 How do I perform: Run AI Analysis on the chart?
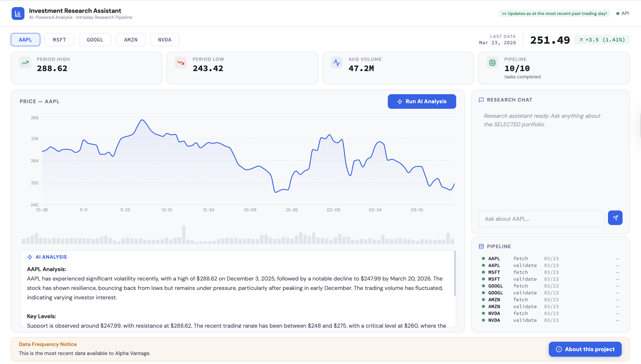(422, 101)
